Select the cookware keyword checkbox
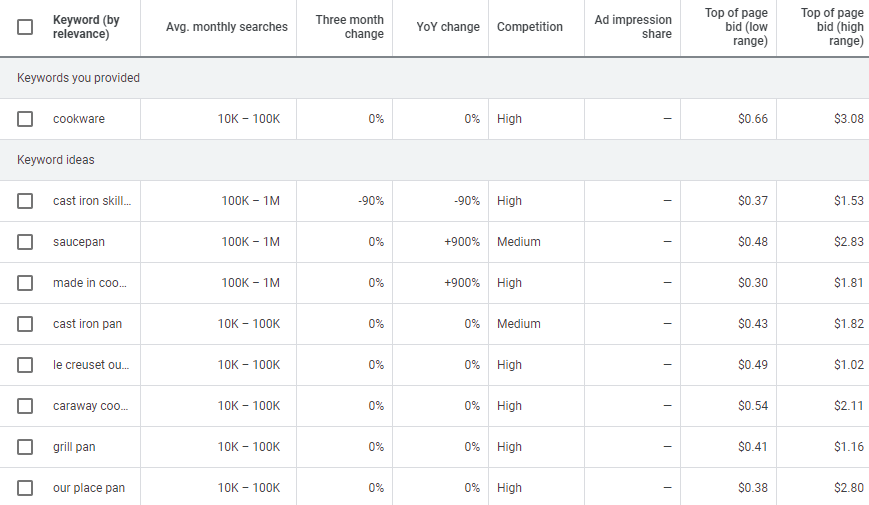The width and height of the screenshot is (869, 505). pos(25,119)
